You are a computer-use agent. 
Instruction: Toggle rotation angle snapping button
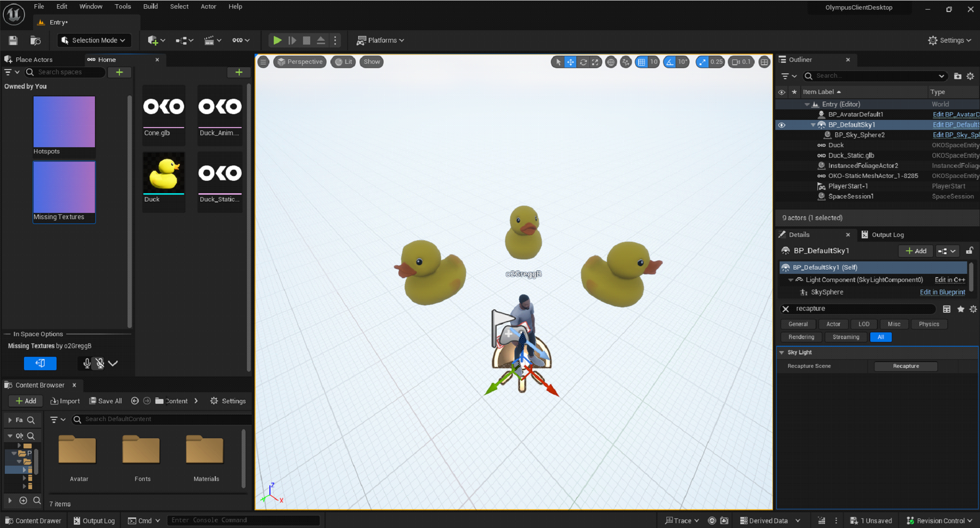tap(670, 62)
